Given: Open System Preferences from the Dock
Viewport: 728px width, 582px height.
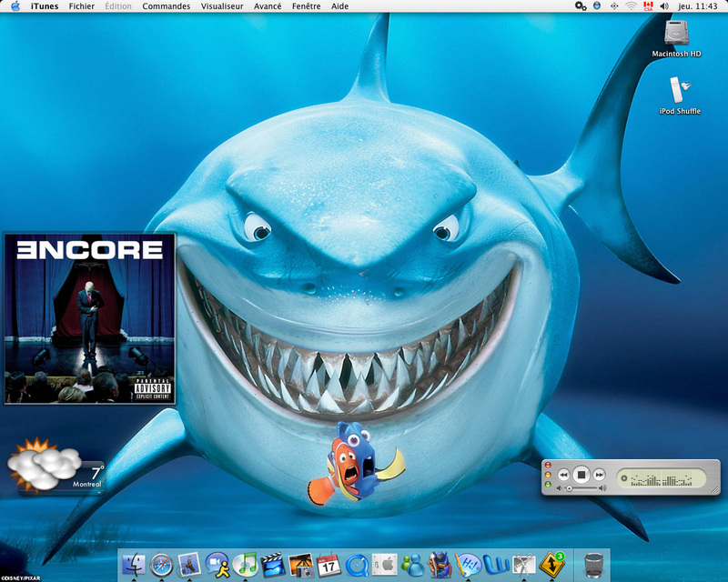Looking at the screenshot, I should coord(384,566).
